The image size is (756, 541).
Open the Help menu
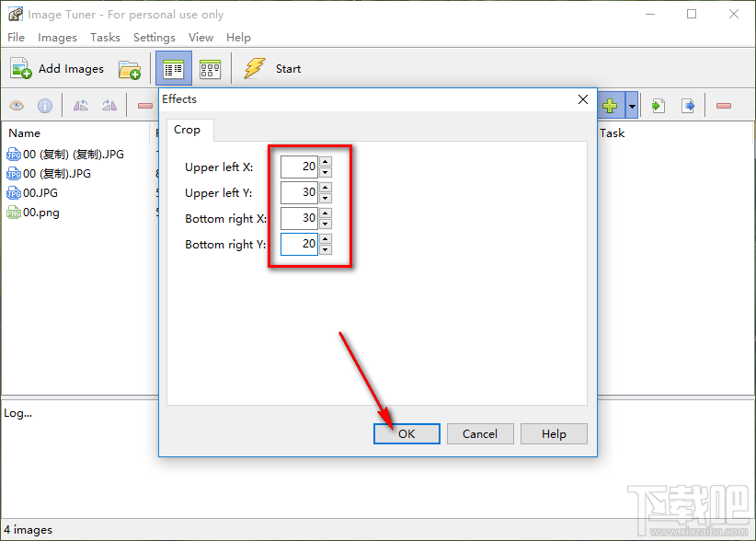[238, 38]
